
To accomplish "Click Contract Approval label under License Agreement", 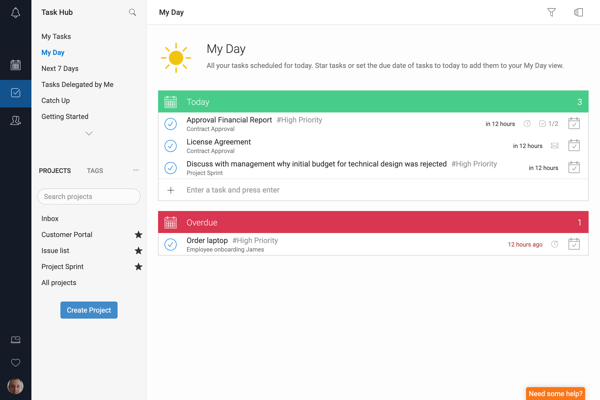I will click(210, 151).
